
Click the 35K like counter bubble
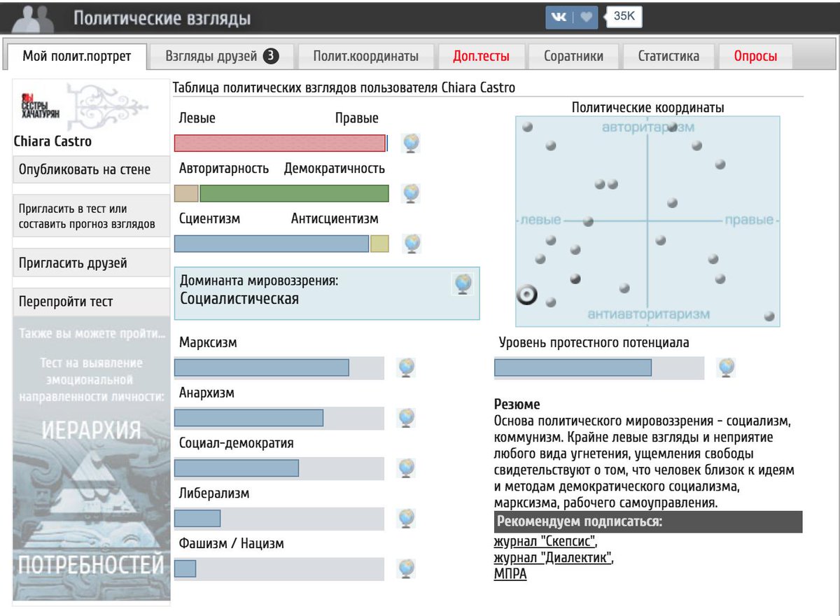[x=623, y=16]
